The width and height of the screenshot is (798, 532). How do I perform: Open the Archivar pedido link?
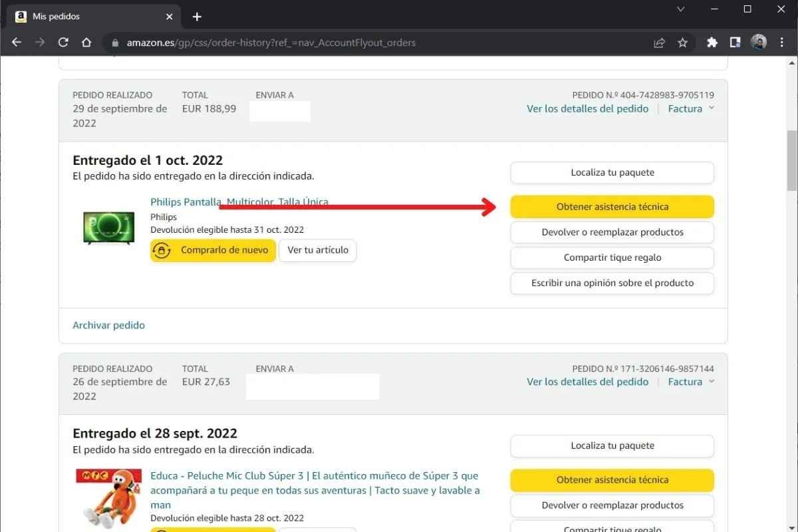click(108, 325)
